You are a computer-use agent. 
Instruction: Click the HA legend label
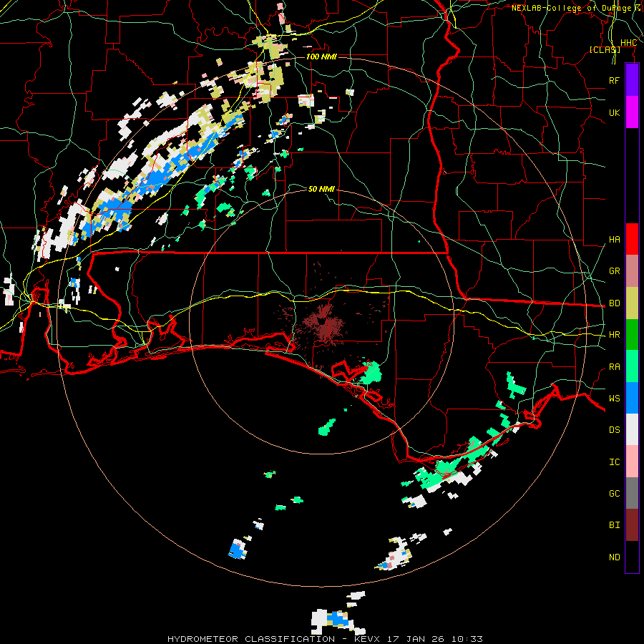(x=615, y=239)
